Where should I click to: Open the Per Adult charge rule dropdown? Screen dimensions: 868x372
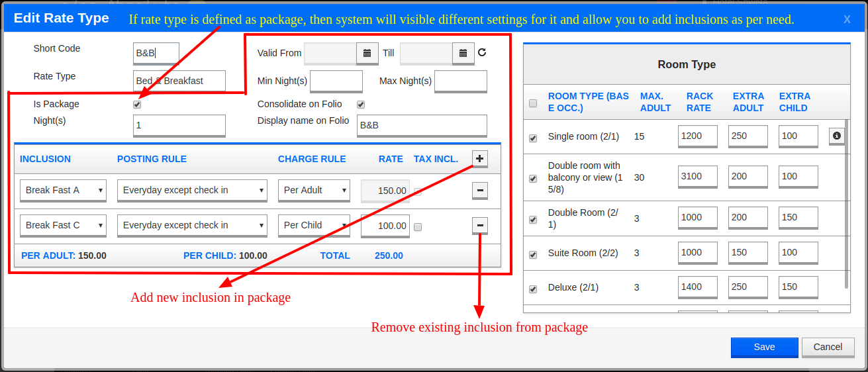coord(314,191)
